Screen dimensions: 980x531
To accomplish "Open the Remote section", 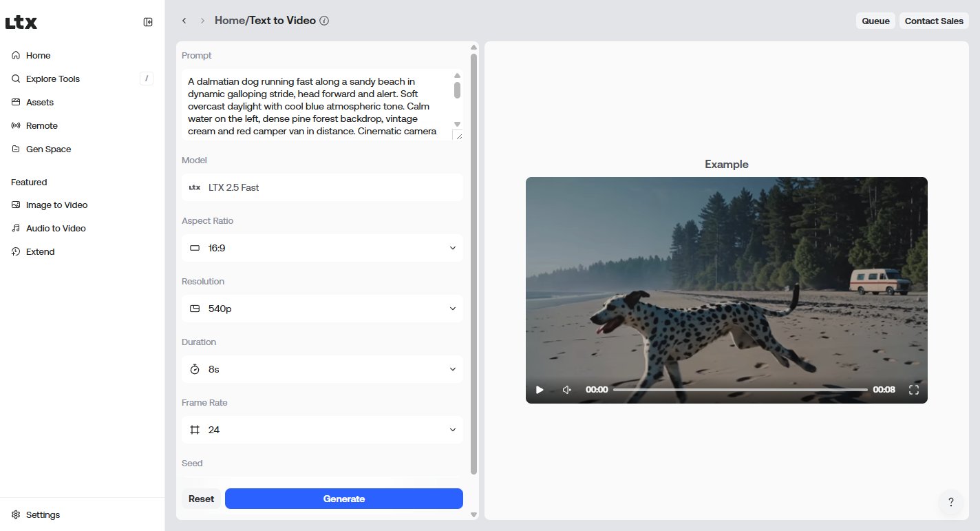I will click(x=83, y=125).
